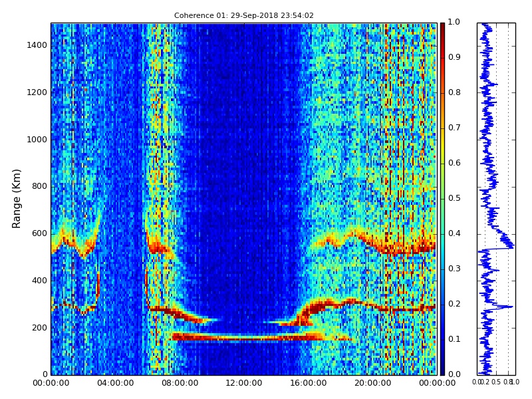
Task: Click the dark blue bottom of the colorbar
Action: [442, 370]
